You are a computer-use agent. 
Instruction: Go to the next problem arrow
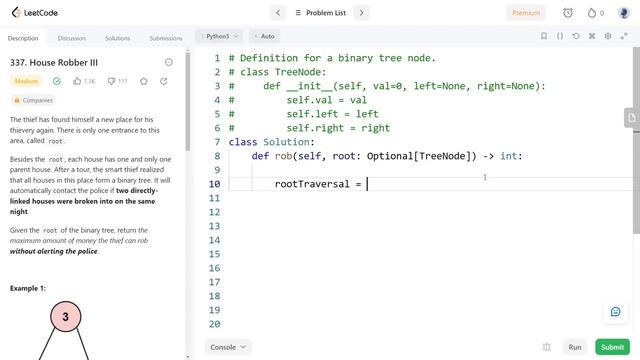(361, 13)
